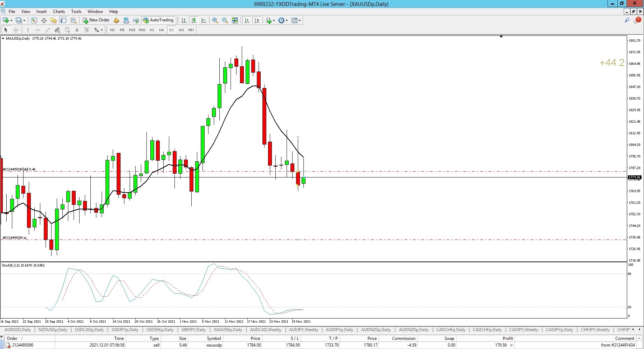Switch to MN monthly timeframe

191,30
